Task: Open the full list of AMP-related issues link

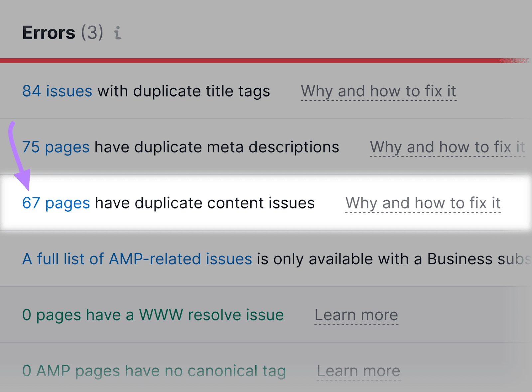Action: tap(136, 259)
